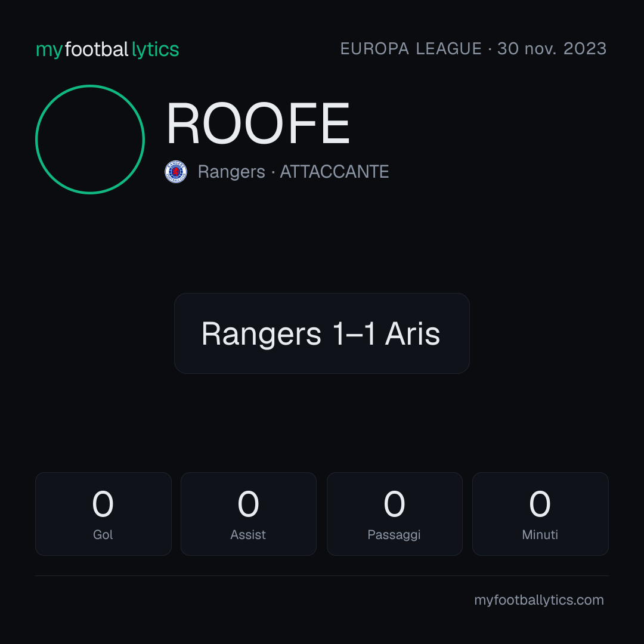644x644 pixels.
Task: Click the ATTACCANTE position label
Action: [x=335, y=172]
